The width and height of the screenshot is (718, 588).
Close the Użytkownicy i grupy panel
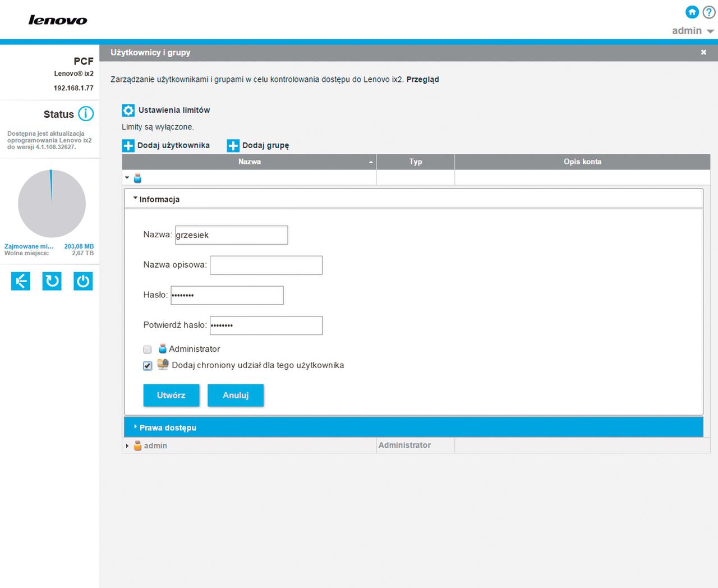point(703,52)
